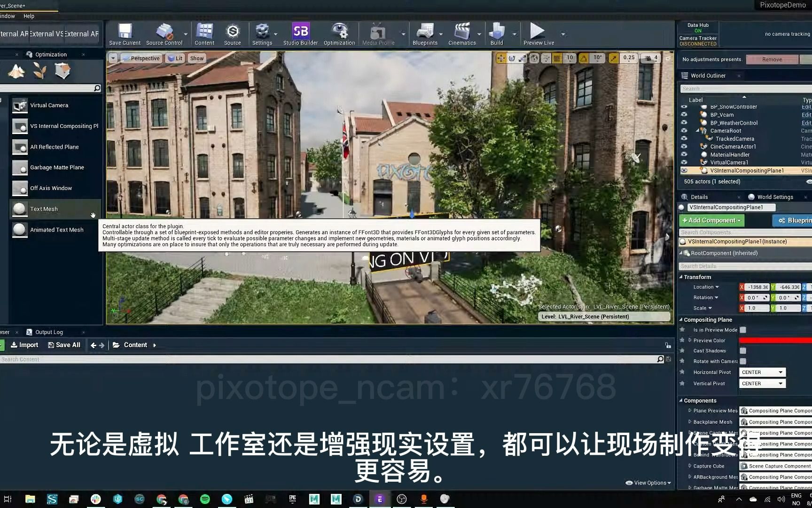This screenshot has width=812, height=508.
Task: Select Text Mesh in the placement panel
Action: 44,208
